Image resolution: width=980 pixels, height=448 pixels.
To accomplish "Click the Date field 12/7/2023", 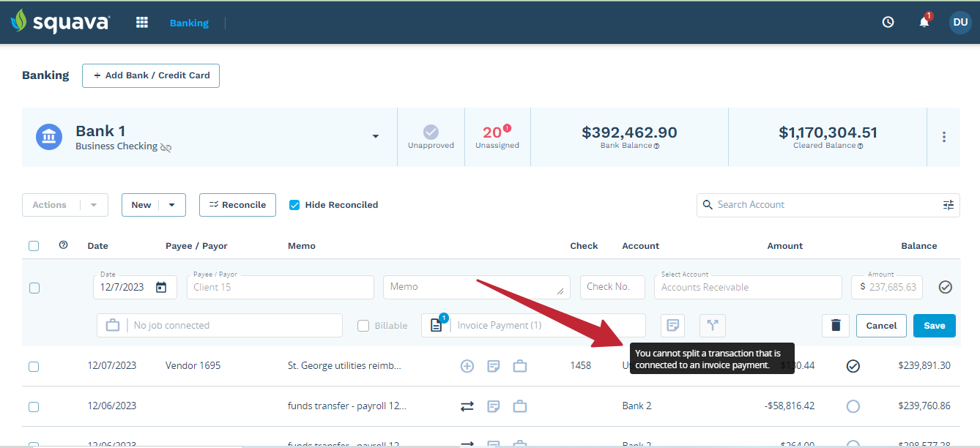I will pyautogui.click(x=135, y=287).
